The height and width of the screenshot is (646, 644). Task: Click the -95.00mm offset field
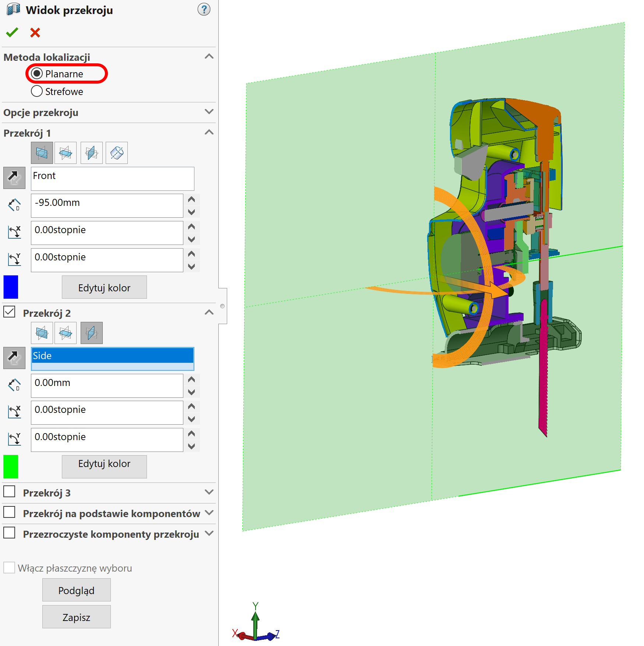point(107,206)
